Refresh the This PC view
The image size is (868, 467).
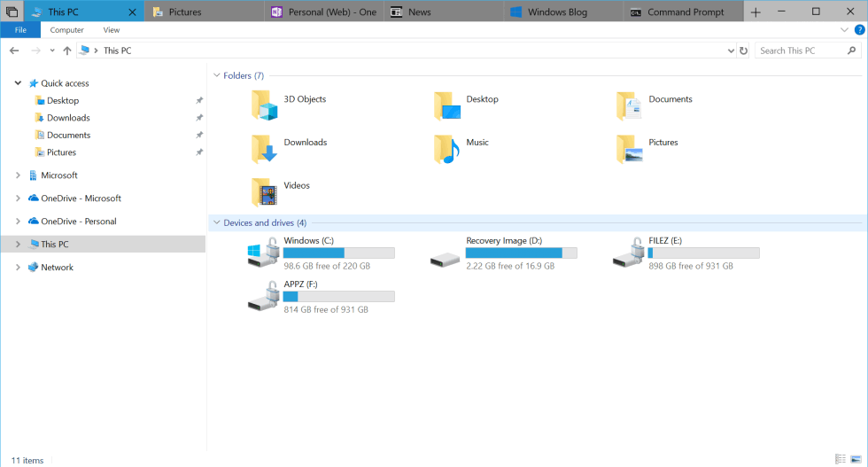tap(743, 51)
